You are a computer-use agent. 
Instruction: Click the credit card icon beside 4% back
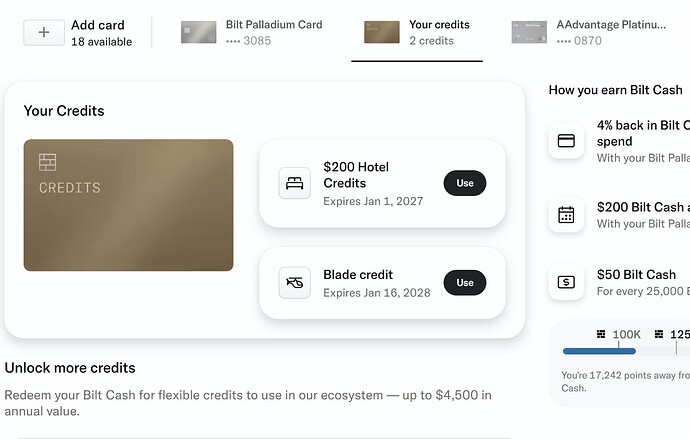tap(566, 140)
